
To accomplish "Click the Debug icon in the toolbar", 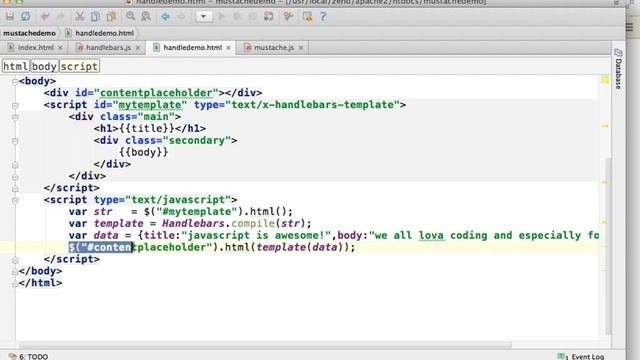I will pos(237,16).
